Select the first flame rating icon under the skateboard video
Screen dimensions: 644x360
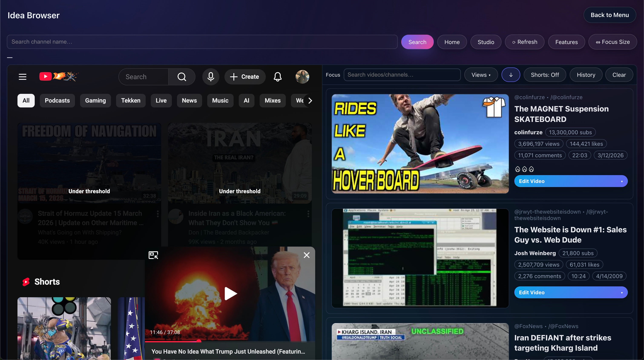click(518, 169)
